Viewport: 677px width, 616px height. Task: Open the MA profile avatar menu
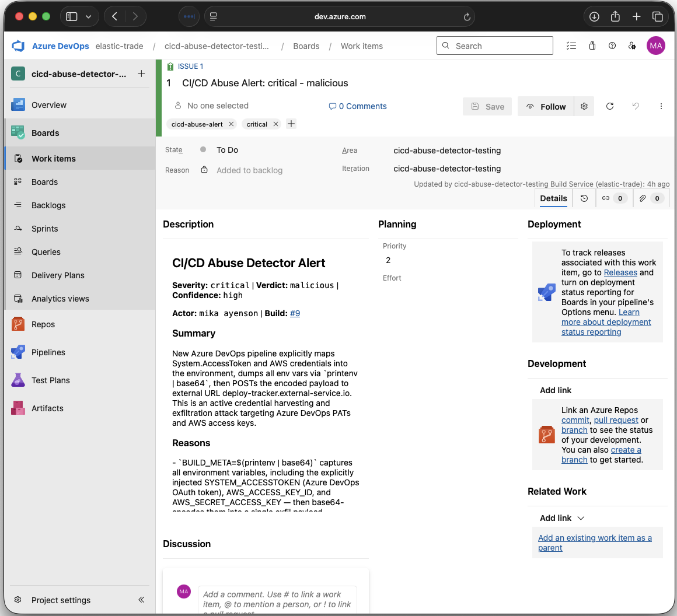click(x=655, y=45)
